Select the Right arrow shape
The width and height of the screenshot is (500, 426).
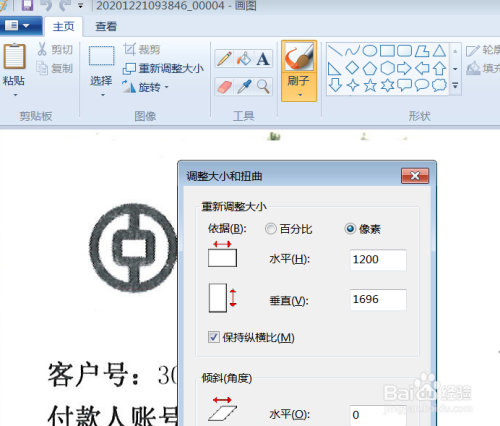pos(404,68)
